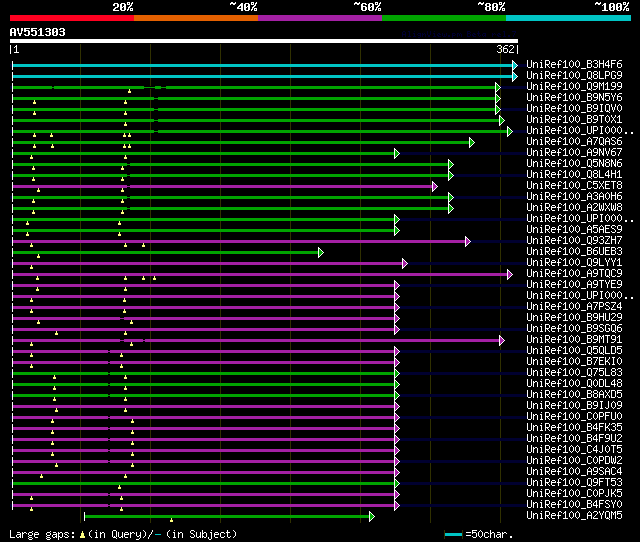Open the UniRef100_B9IQV0 entry
This screenshot has width=640, height=542.
click(x=574, y=109)
